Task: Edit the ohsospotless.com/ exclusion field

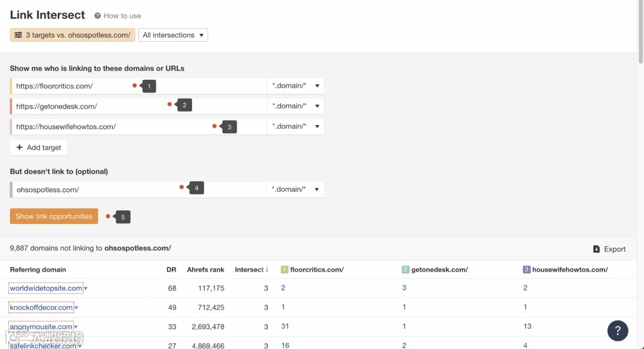Action: pyautogui.click(x=139, y=189)
